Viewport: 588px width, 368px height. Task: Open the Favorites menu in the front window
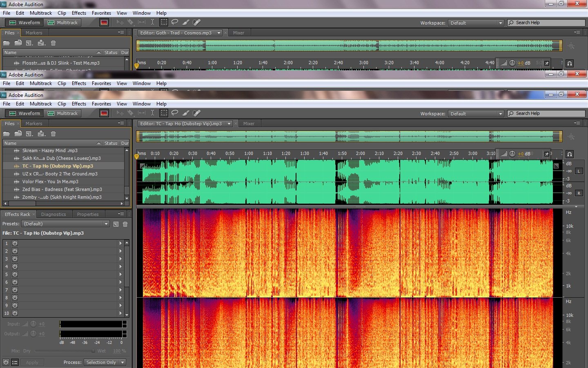tap(101, 104)
